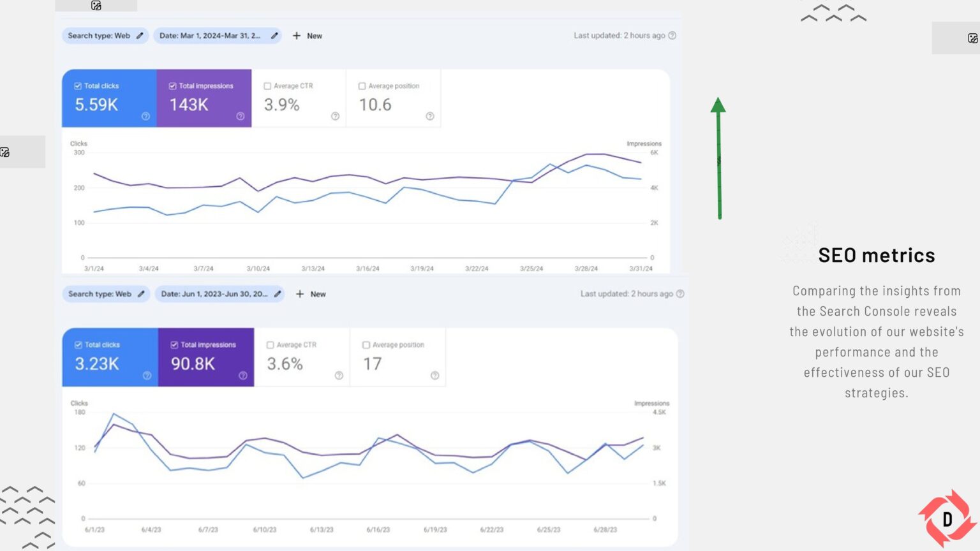The image size is (980, 551).
Task: Open help icon beside bottom 'Last updated'
Action: point(680,294)
